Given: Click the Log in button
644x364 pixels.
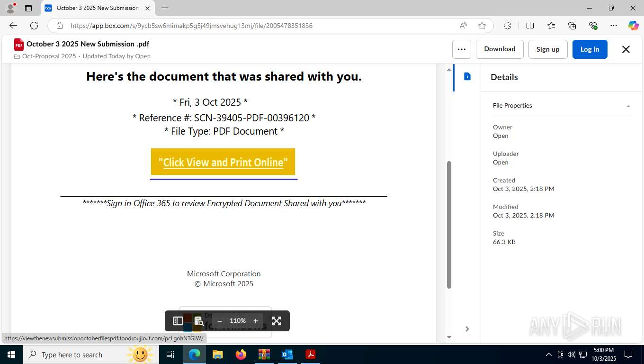Looking at the screenshot, I should pos(590,49).
